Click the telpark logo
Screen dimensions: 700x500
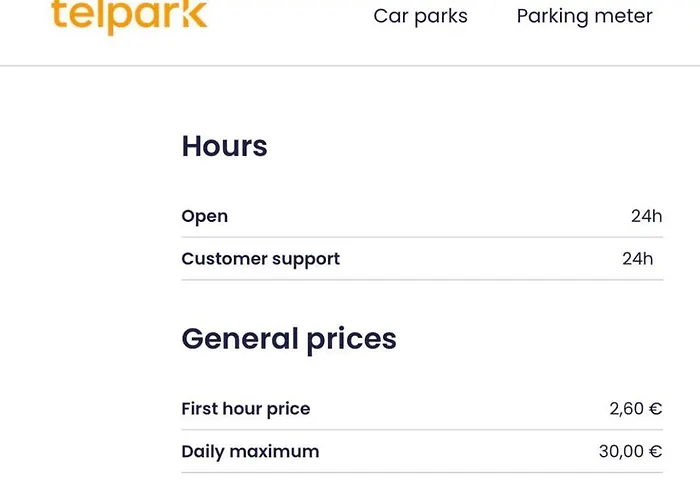tap(130, 16)
